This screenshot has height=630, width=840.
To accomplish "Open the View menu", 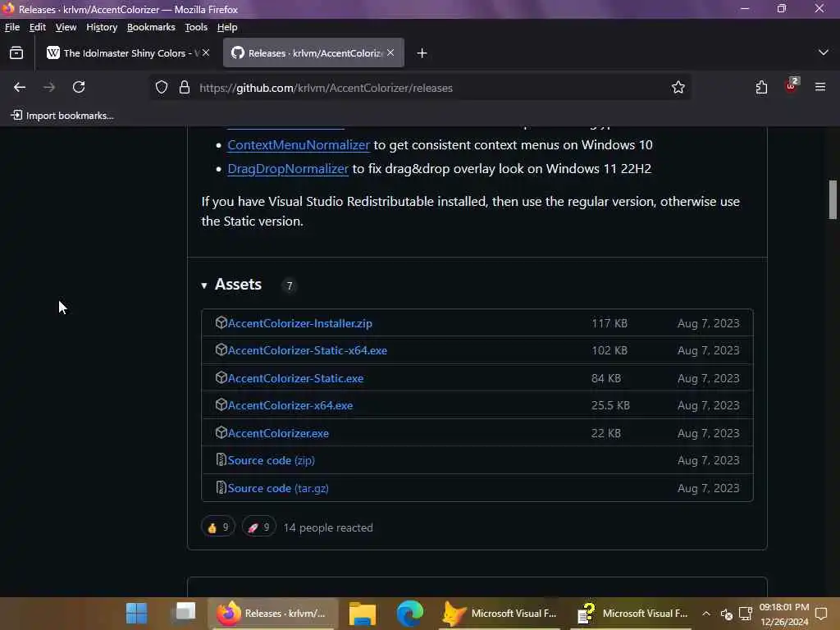I will [x=66, y=27].
